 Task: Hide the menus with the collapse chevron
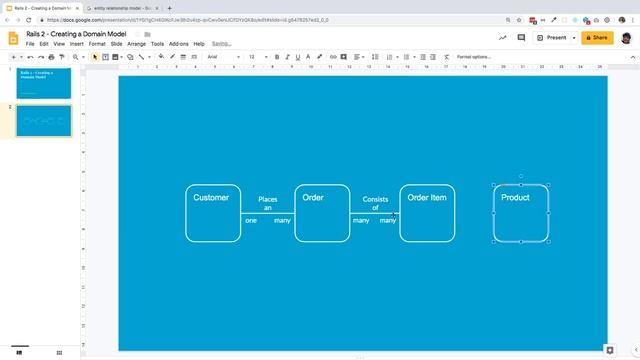pyautogui.click(x=633, y=57)
